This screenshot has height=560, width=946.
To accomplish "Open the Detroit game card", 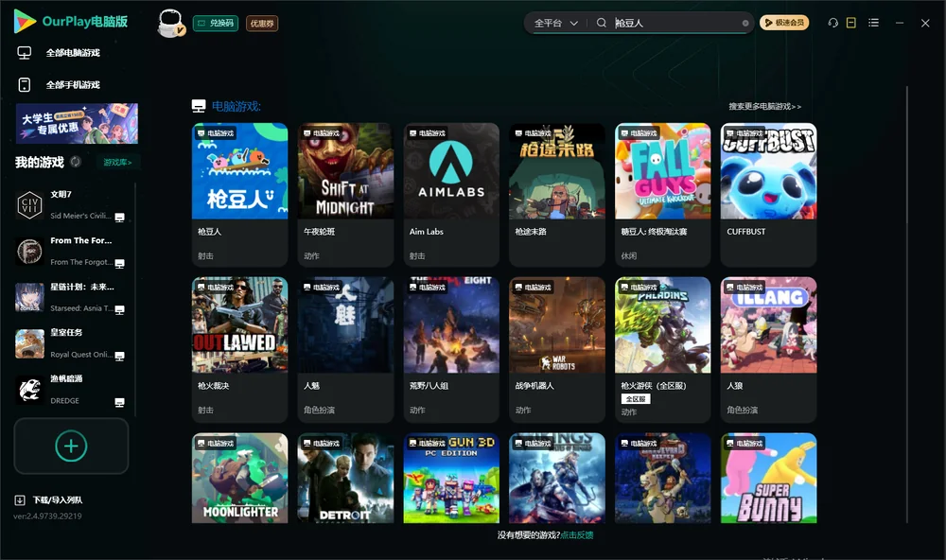I will point(345,478).
